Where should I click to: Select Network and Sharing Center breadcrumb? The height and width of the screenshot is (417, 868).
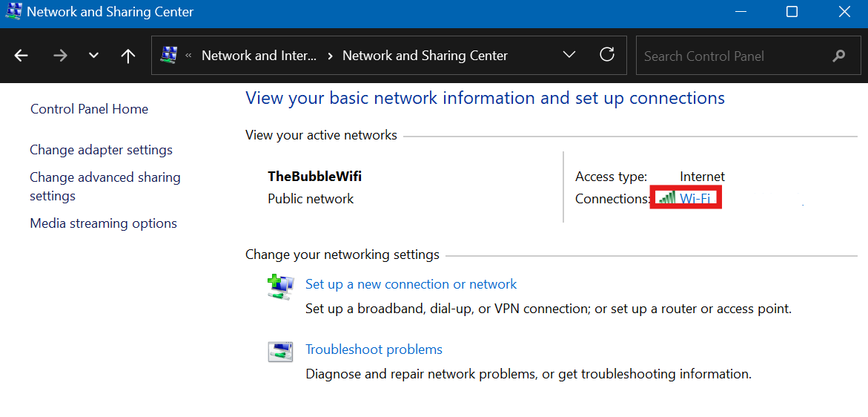pyautogui.click(x=425, y=56)
